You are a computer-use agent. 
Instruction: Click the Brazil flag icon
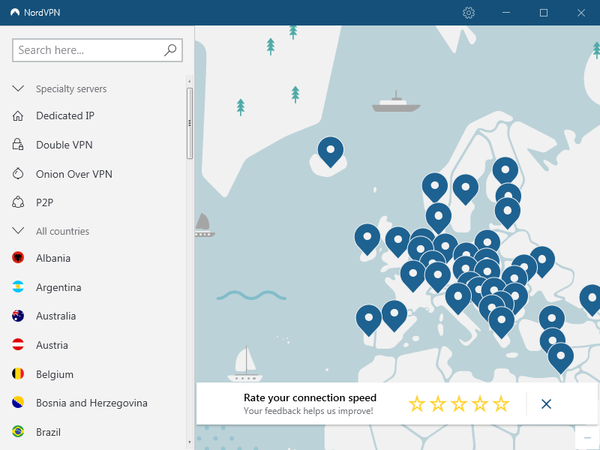point(18,432)
